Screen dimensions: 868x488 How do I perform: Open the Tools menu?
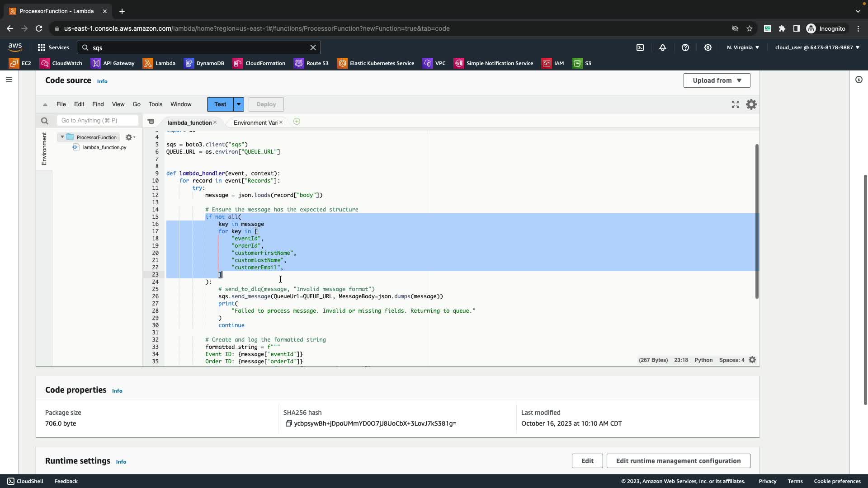pos(155,104)
